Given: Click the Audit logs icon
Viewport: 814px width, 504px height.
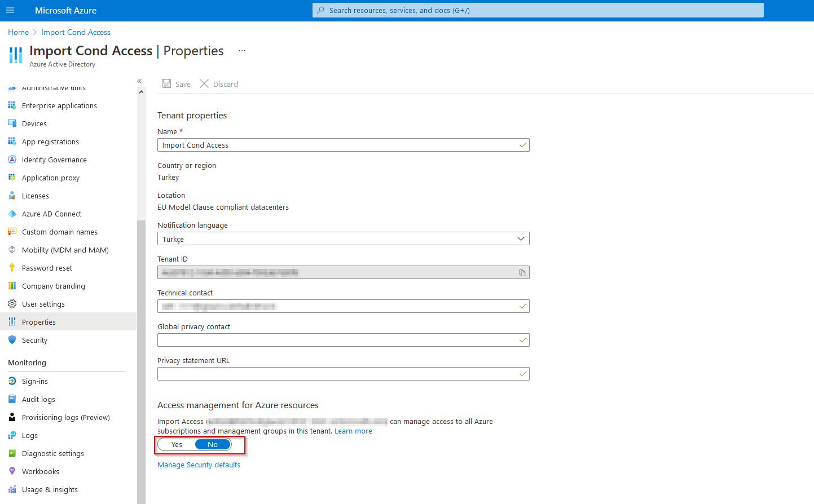Looking at the screenshot, I should 12,399.
